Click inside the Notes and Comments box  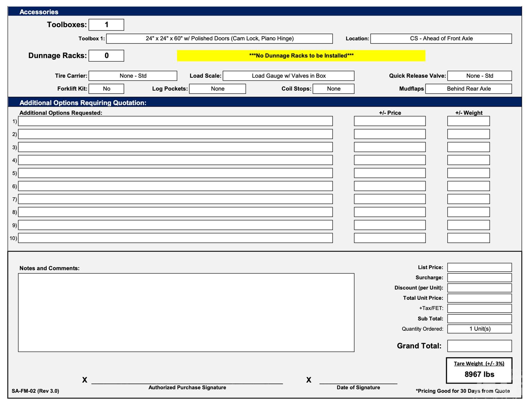(x=186, y=312)
